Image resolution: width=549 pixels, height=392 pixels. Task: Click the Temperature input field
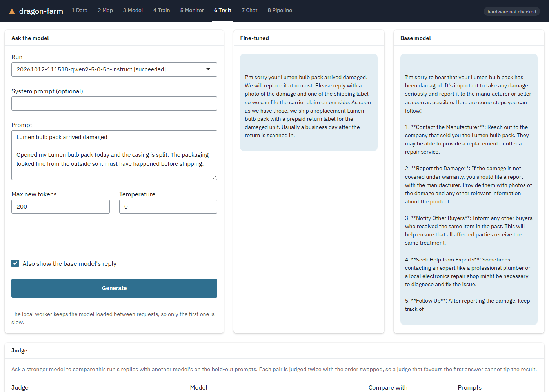[x=168, y=207]
